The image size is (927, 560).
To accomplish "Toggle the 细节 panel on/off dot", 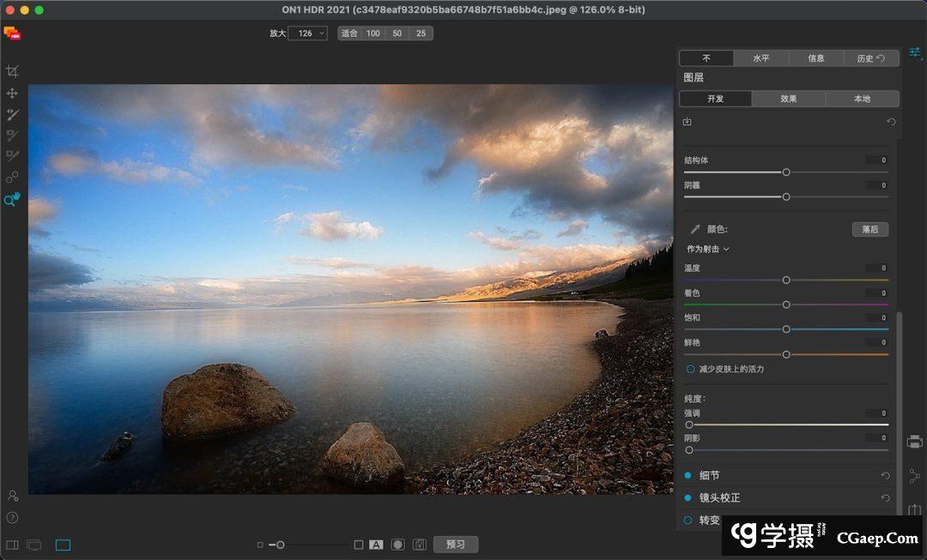I will click(688, 476).
